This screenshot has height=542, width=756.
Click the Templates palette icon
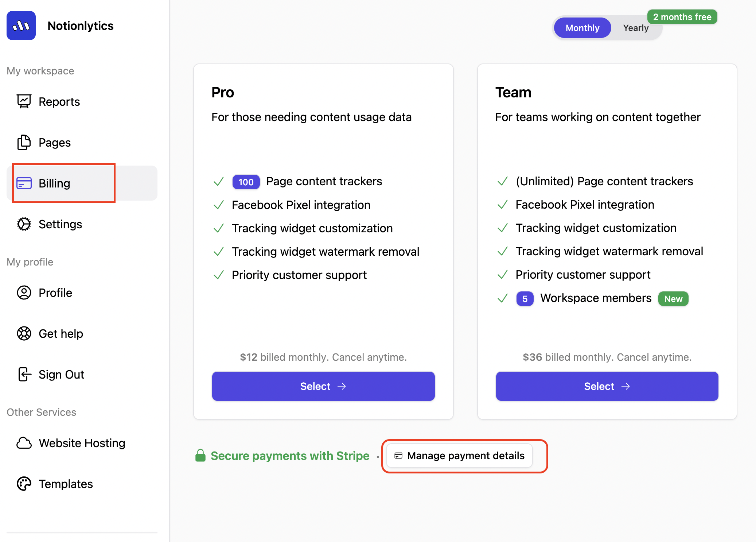[24, 484]
